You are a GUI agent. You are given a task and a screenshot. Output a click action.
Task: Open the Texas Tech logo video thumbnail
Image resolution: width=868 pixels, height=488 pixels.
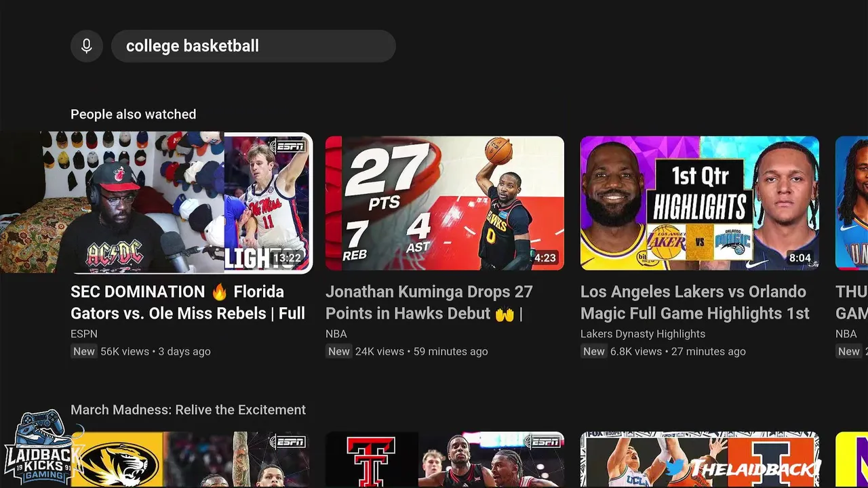click(445, 460)
